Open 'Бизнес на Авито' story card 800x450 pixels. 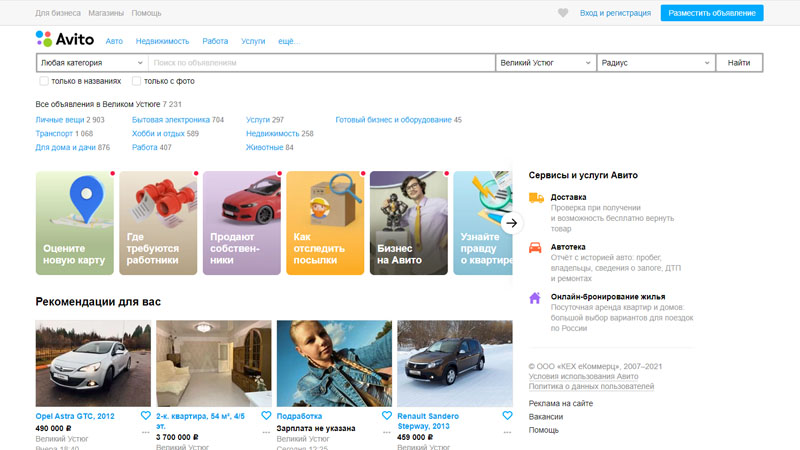click(x=409, y=223)
